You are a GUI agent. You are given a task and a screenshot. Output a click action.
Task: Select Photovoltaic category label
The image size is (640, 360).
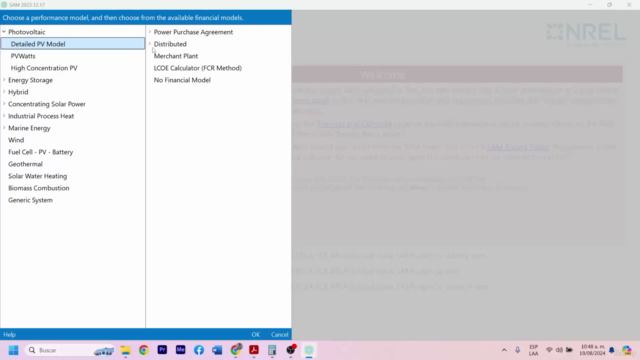27,32
